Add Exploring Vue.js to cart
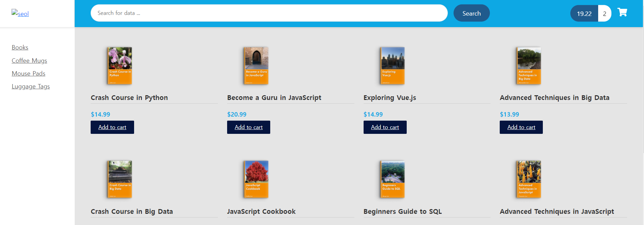 point(385,127)
